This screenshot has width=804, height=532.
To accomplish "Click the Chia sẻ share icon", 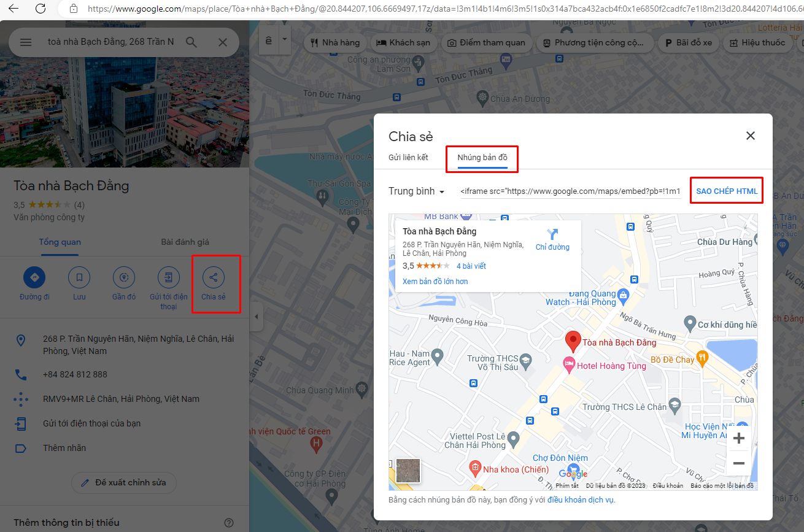I will click(213, 277).
